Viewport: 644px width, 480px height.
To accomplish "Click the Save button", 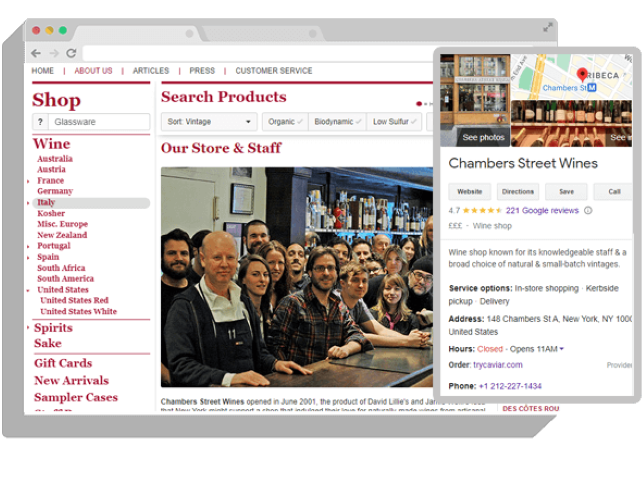I will pyautogui.click(x=566, y=191).
